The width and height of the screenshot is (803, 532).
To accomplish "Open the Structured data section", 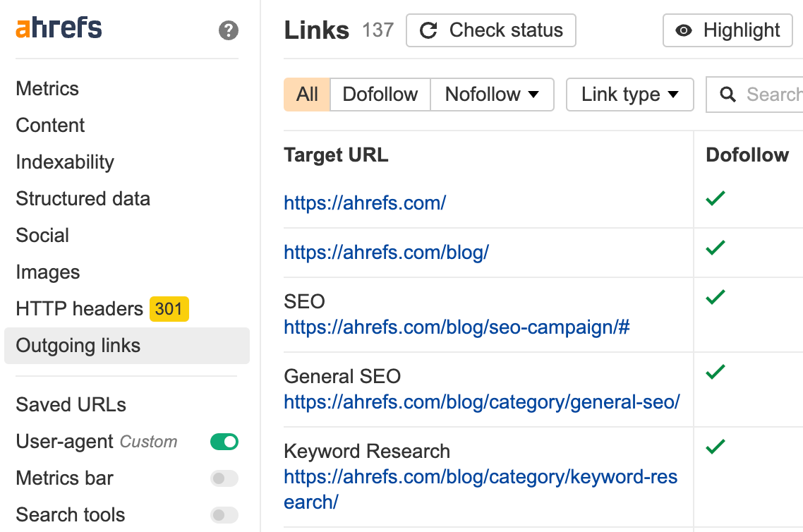I will (83, 199).
